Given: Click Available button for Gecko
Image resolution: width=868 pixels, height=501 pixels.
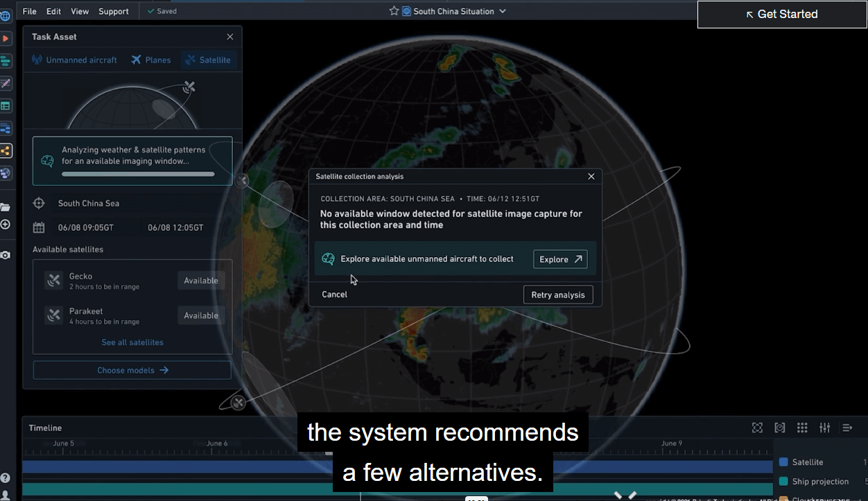Looking at the screenshot, I should coord(201,281).
